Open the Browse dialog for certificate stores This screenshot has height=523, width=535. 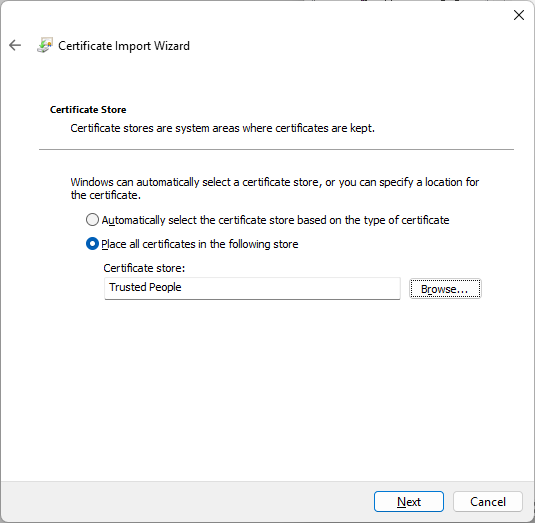(445, 289)
